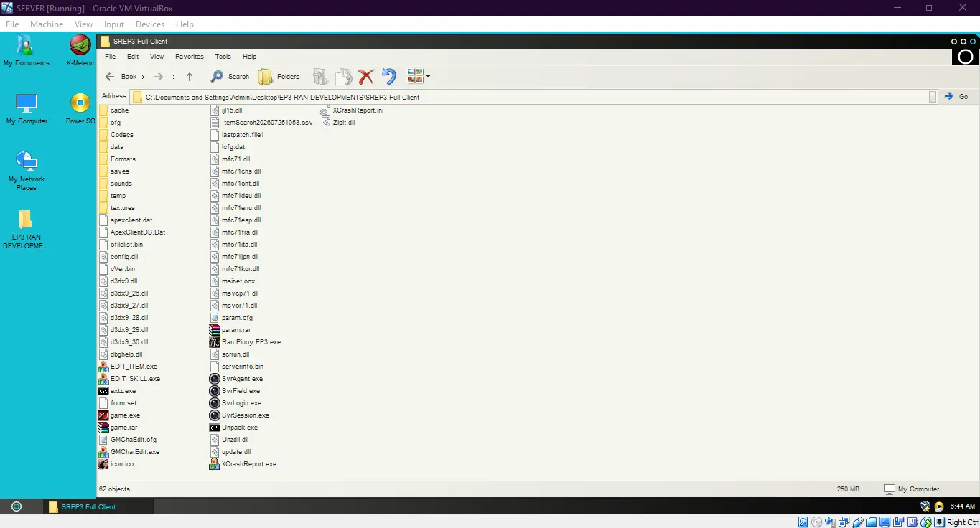Open the Search pane
This screenshot has width=980, height=528.
230,77
